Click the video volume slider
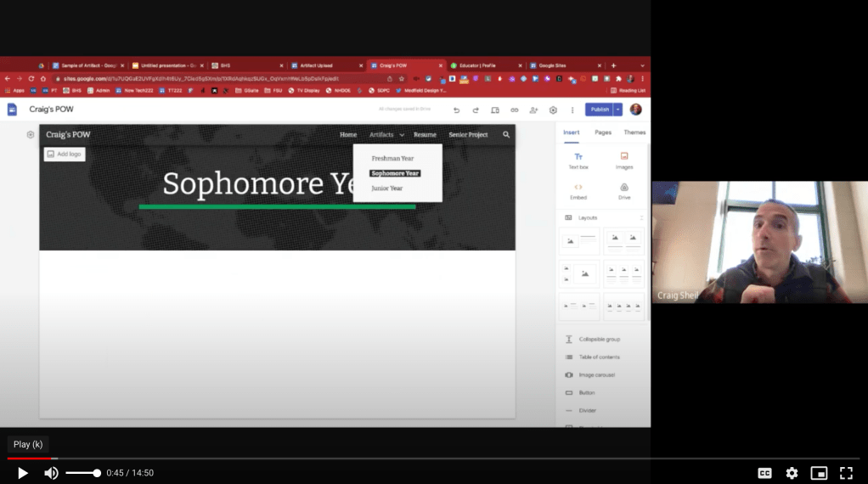 click(83, 473)
